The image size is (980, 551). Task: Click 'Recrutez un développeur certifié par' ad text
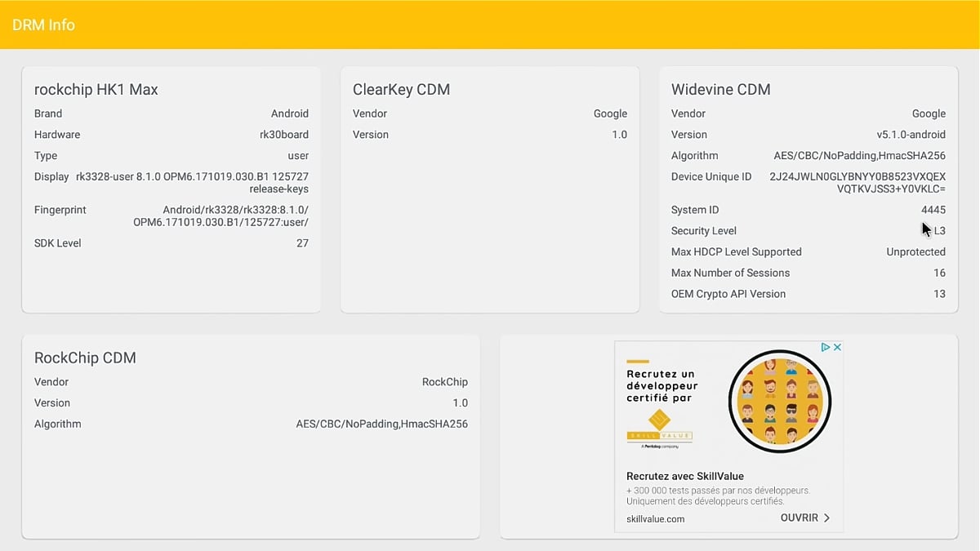tap(662, 385)
